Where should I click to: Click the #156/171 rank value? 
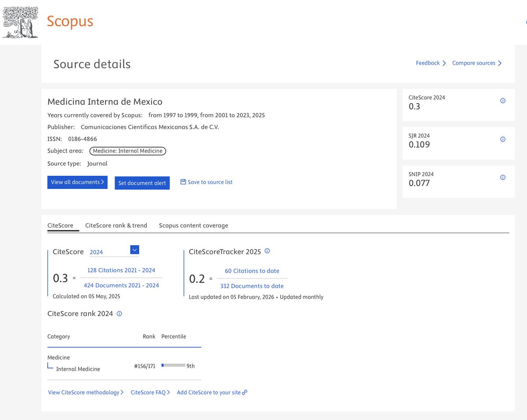[x=144, y=366]
